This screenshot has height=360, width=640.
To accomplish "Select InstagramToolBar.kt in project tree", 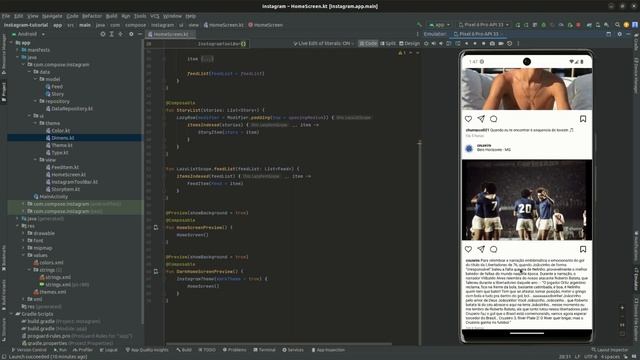I will tap(71, 182).
